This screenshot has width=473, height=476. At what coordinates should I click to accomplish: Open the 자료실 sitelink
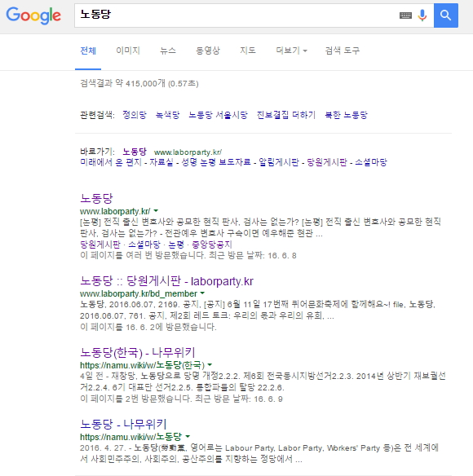click(161, 162)
